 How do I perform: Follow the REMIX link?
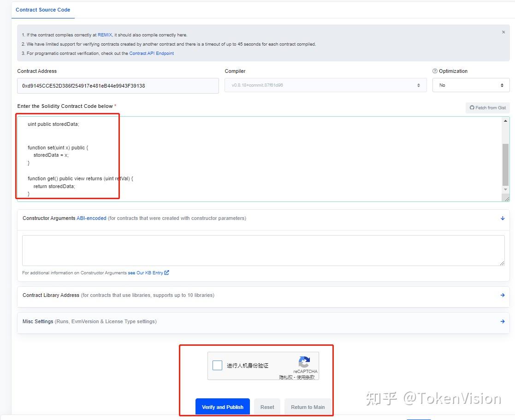click(x=105, y=35)
